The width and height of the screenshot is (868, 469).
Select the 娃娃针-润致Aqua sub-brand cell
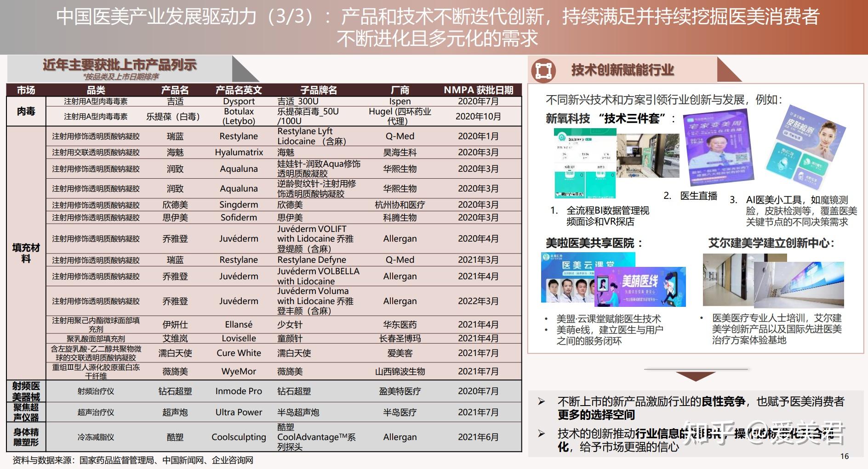[319, 169]
